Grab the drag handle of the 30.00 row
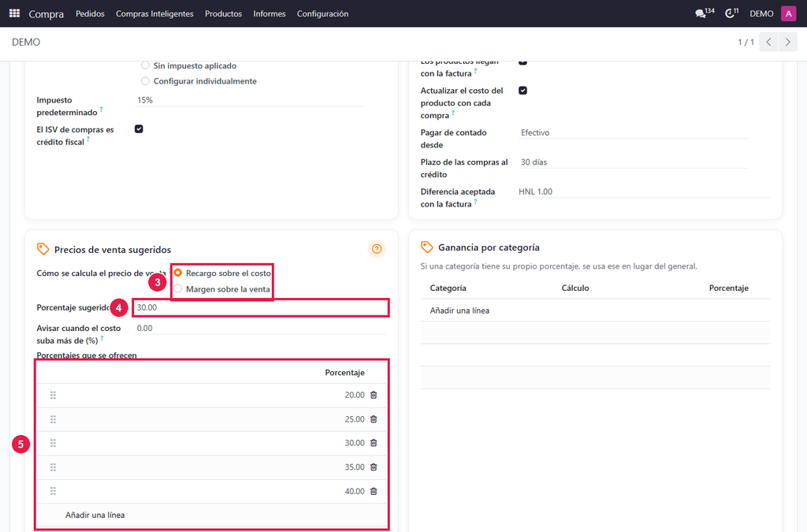 [x=53, y=443]
